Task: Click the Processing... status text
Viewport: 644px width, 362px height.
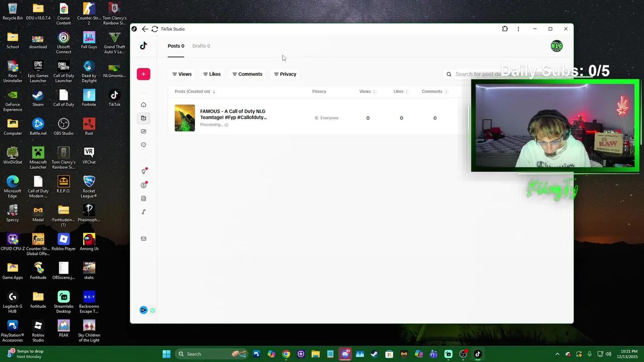Action: (x=211, y=125)
